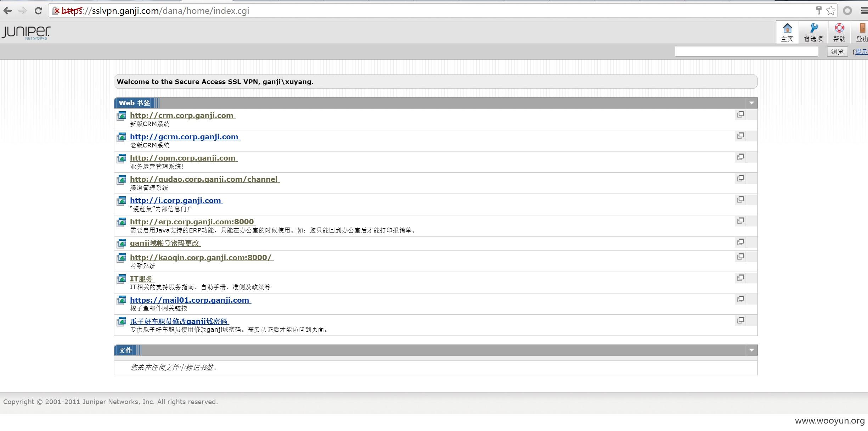Click the browser address bar URL
The image size is (868, 431).
(x=155, y=11)
